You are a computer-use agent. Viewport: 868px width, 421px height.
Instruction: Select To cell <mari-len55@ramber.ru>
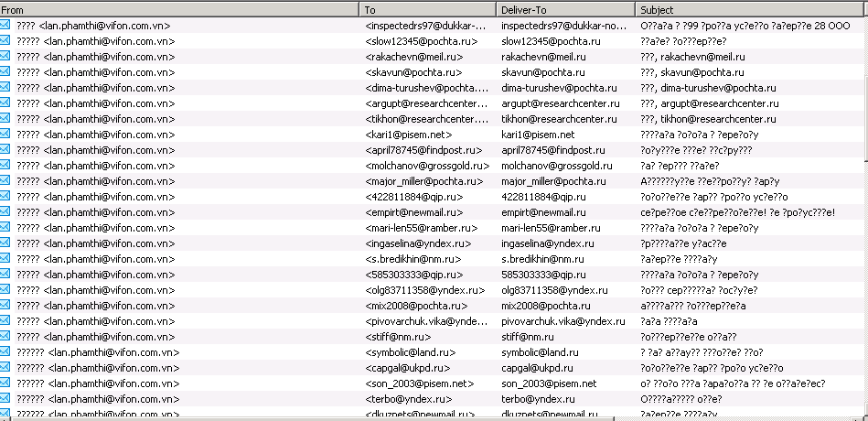422,228
